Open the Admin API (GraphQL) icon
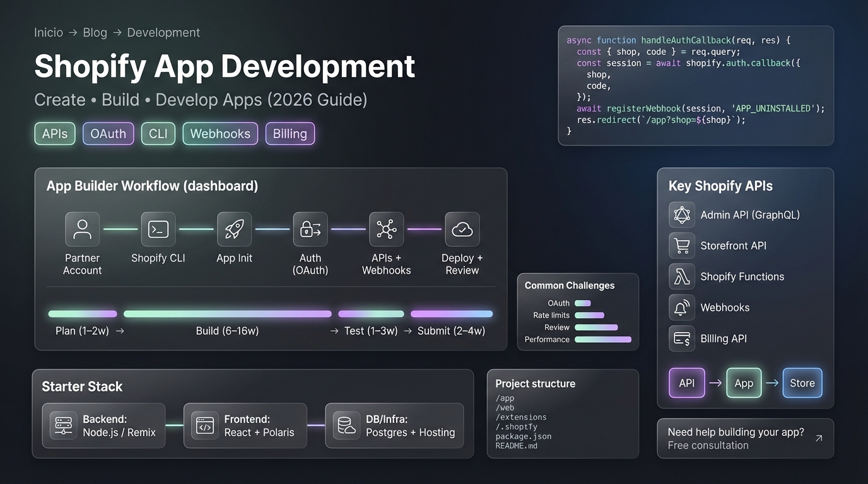868x484 pixels. (x=681, y=215)
